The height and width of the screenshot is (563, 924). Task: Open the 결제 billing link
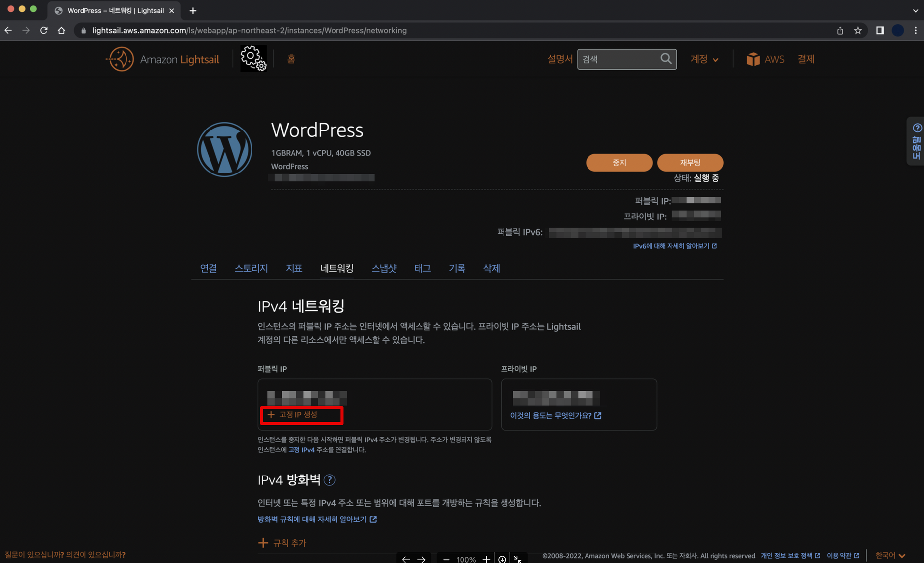[x=806, y=59]
